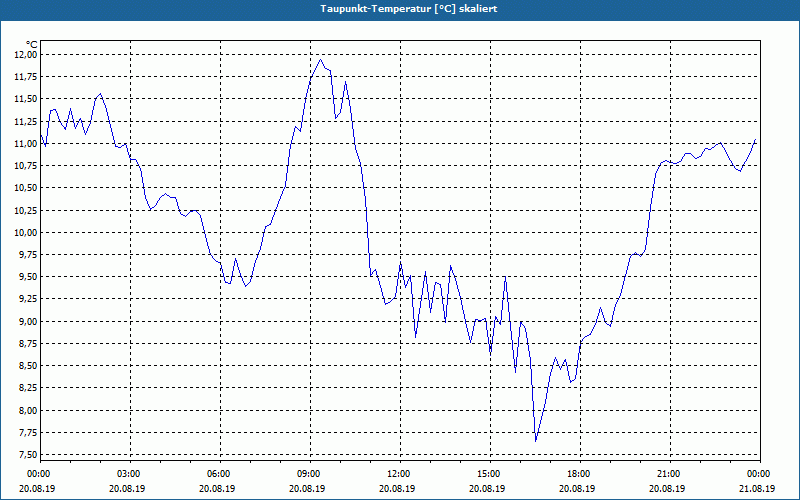Click the 20.08.19 date under 06:00
This screenshot has height=500, width=800.
tap(218, 488)
